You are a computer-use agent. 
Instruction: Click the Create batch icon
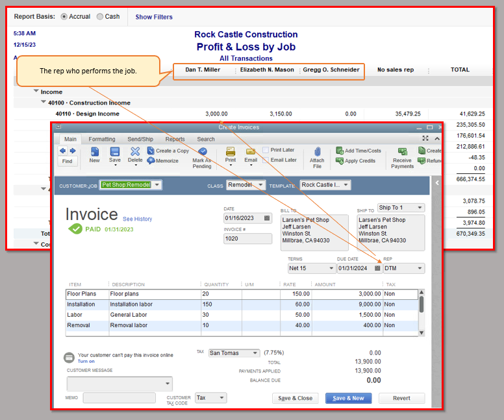pos(422,150)
